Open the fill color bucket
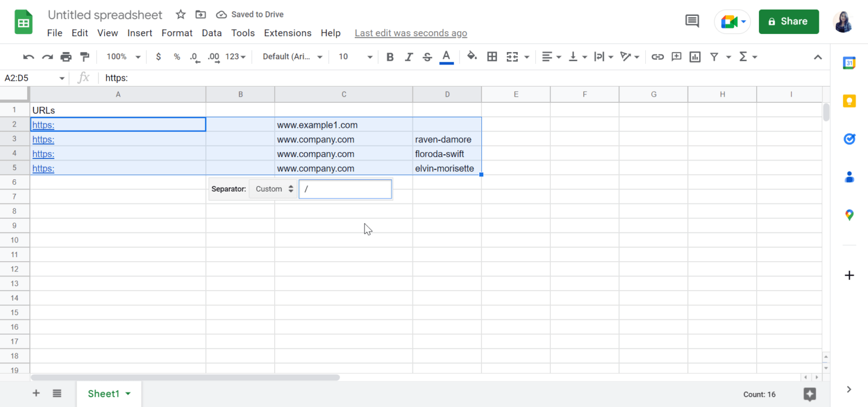This screenshot has height=407, width=868. [472, 57]
